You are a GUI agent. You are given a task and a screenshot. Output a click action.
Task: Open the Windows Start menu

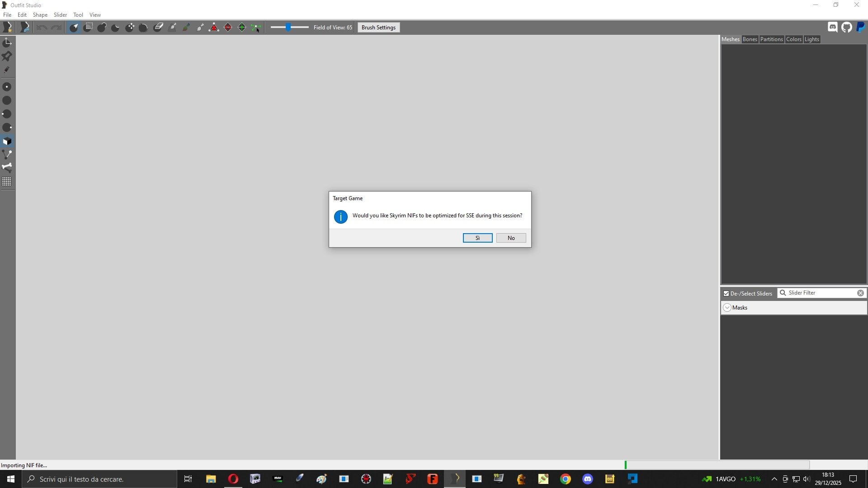pos(11,479)
